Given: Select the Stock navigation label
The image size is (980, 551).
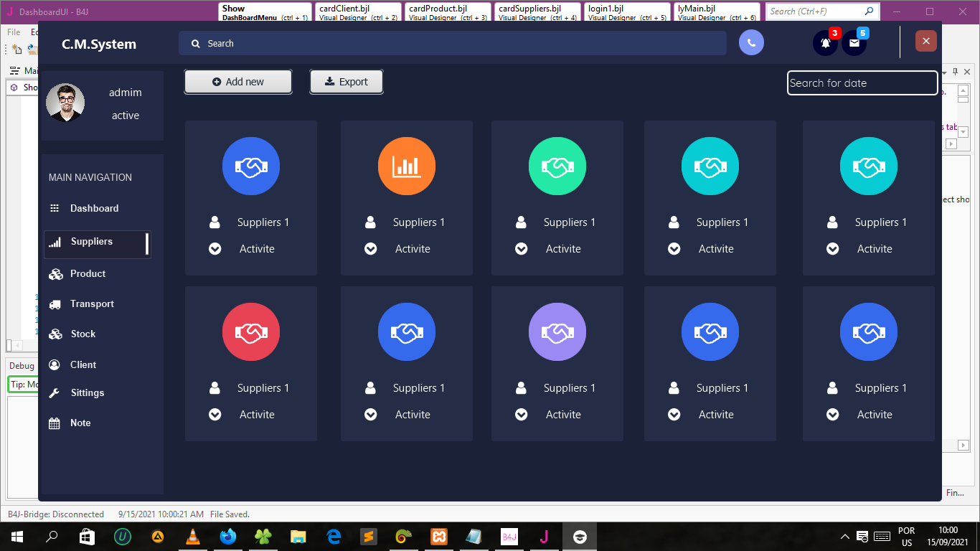Looking at the screenshot, I should [x=83, y=334].
